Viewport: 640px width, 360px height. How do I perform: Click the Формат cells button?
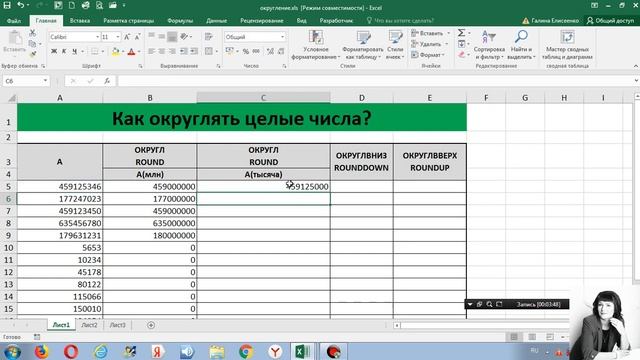point(428,55)
